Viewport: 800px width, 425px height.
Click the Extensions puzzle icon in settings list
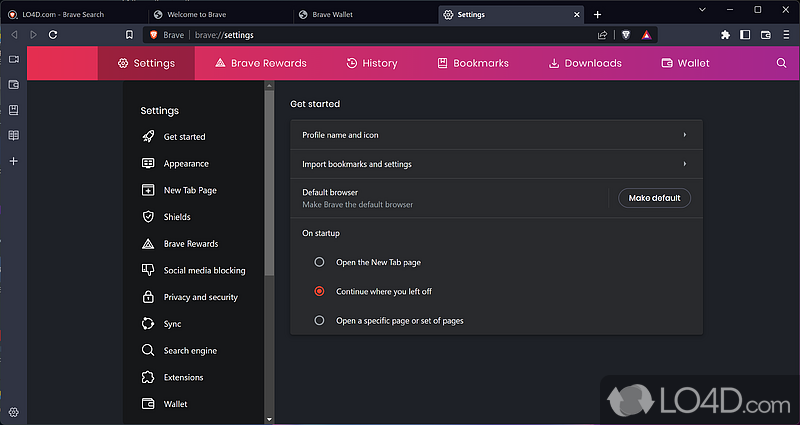tap(148, 377)
